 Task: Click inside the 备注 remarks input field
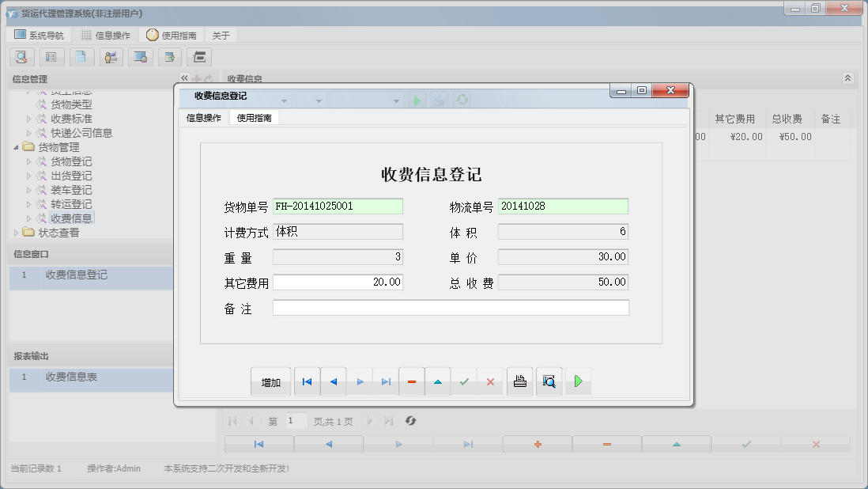[x=451, y=308]
